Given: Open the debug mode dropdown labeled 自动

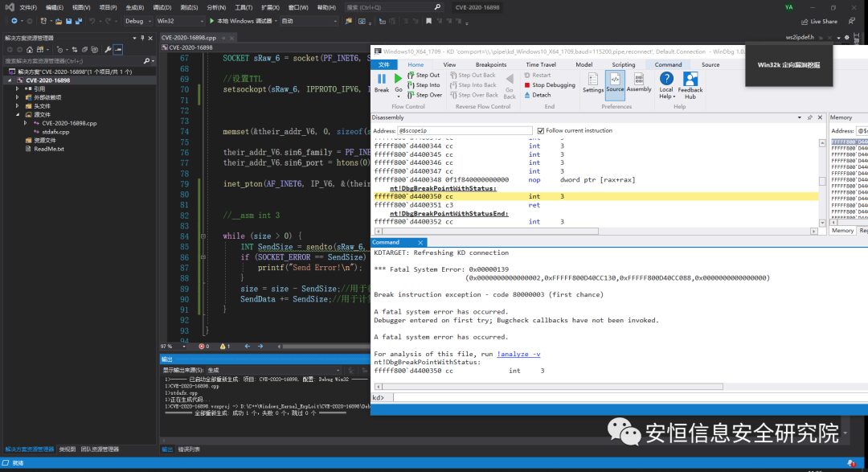Looking at the screenshot, I should (309, 21).
